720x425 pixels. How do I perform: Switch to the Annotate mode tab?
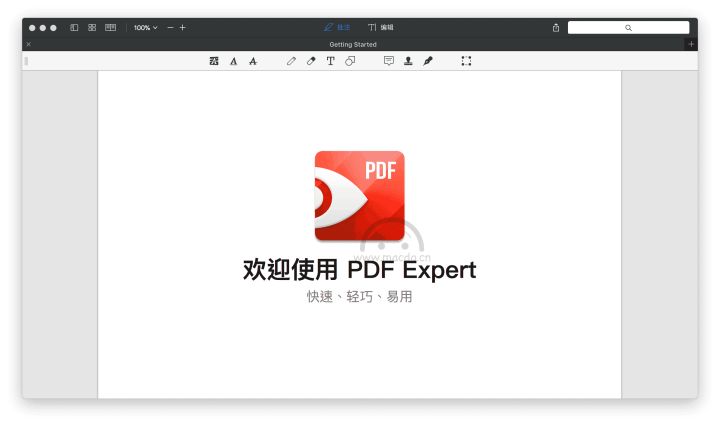[x=337, y=28]
